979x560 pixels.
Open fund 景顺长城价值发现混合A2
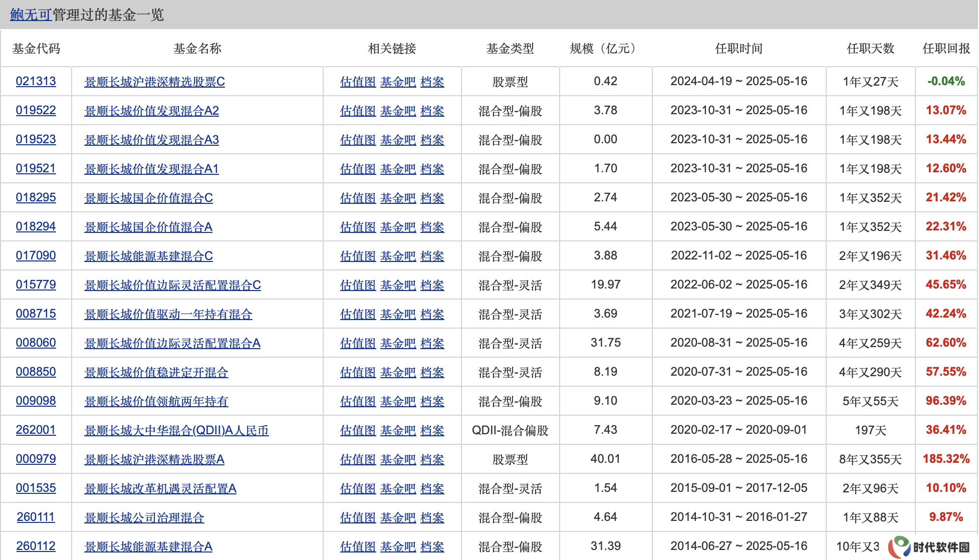152,111
